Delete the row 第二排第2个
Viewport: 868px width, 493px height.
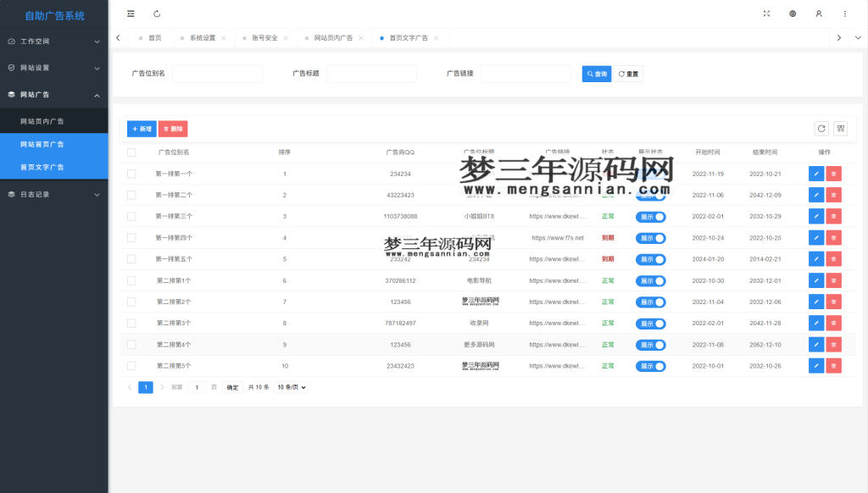834,302
